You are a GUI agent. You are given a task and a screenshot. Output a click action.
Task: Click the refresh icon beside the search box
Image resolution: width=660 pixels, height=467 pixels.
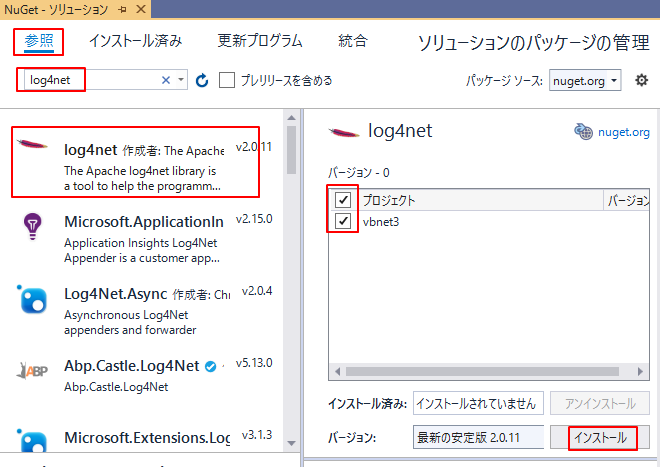pos(202,80)
